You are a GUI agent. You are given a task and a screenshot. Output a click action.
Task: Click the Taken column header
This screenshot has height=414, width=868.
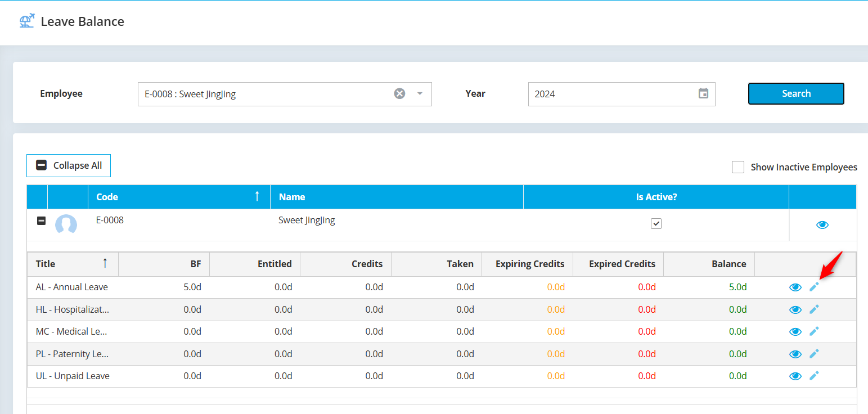click(437, 264)
